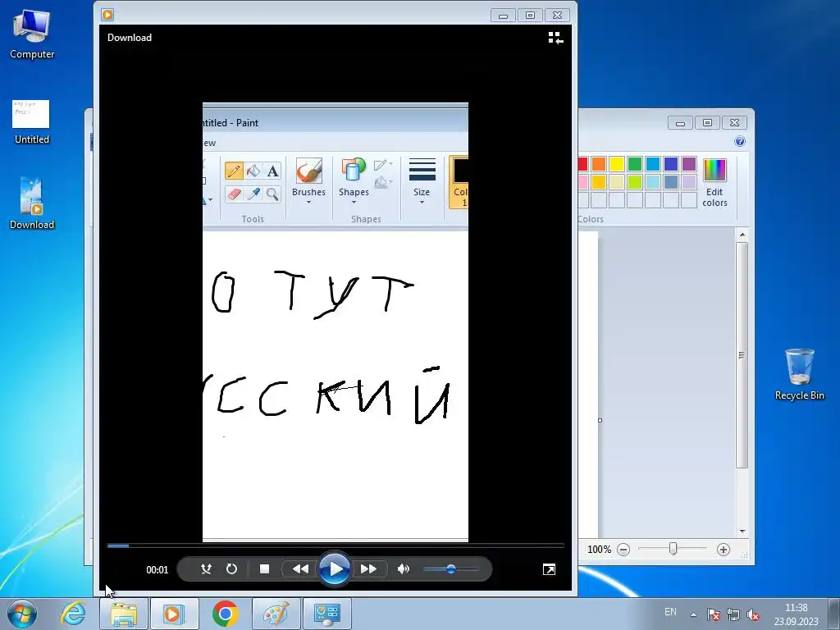Click the Control Panel taskbar button
Image resolution: width=840 pixels, height=630 pixels.
[x=326, y=614]
